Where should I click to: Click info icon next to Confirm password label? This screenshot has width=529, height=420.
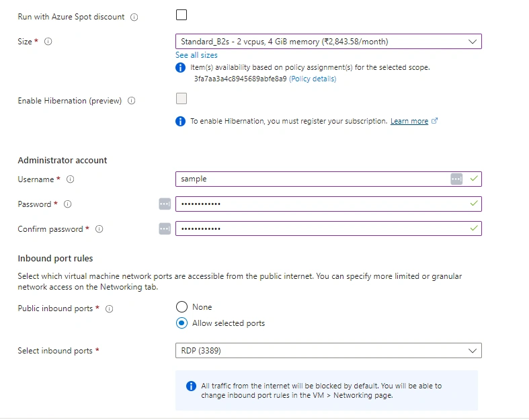pyautogui.click(x=99, y=229)
